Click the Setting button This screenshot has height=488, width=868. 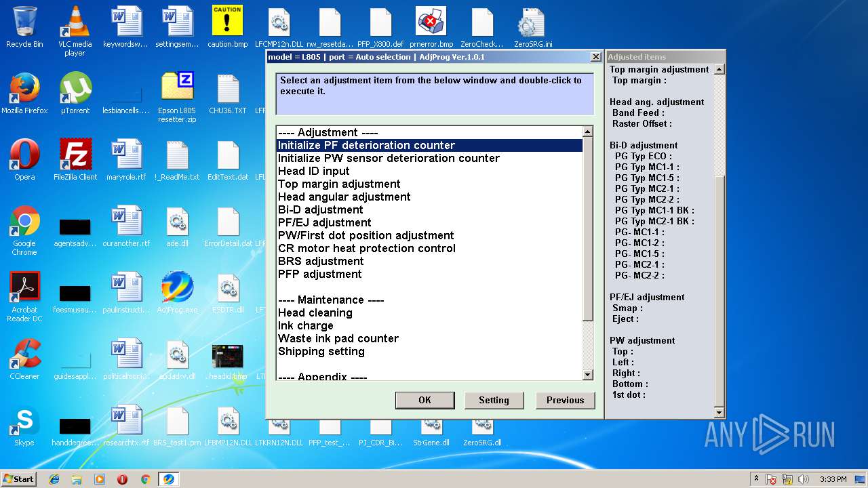(494, 400)
